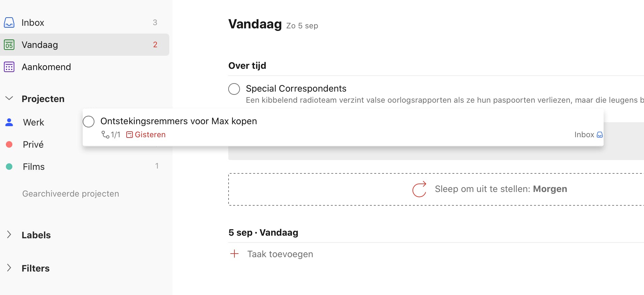Mark Ontstekingsremmers voor Max kopen complete
The width and height of the screenshot is (644, 295).
pos(89,121)
